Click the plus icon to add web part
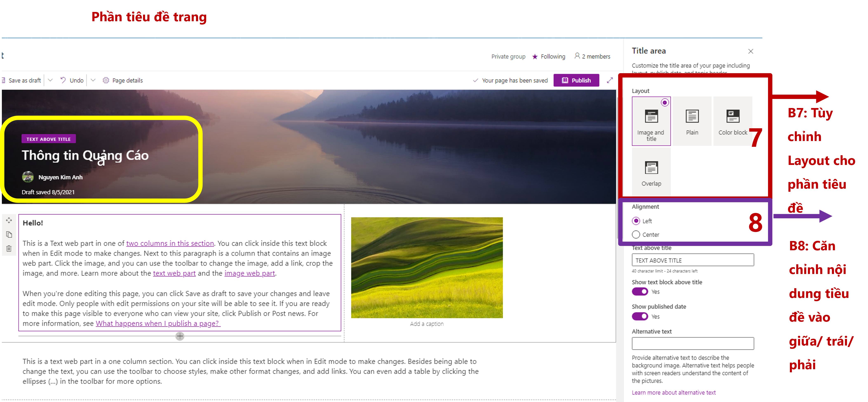868x402 pixels. [180, 336]
